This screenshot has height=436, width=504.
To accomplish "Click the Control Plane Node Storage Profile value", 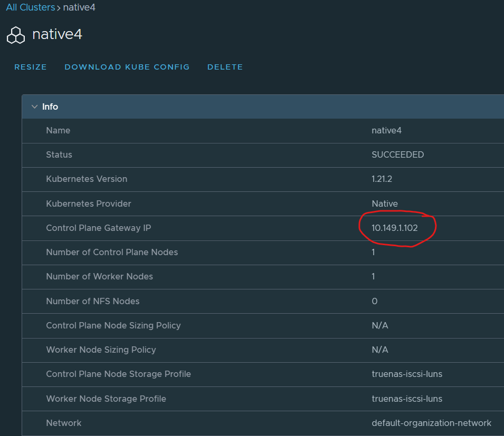I will pos(406,374).
